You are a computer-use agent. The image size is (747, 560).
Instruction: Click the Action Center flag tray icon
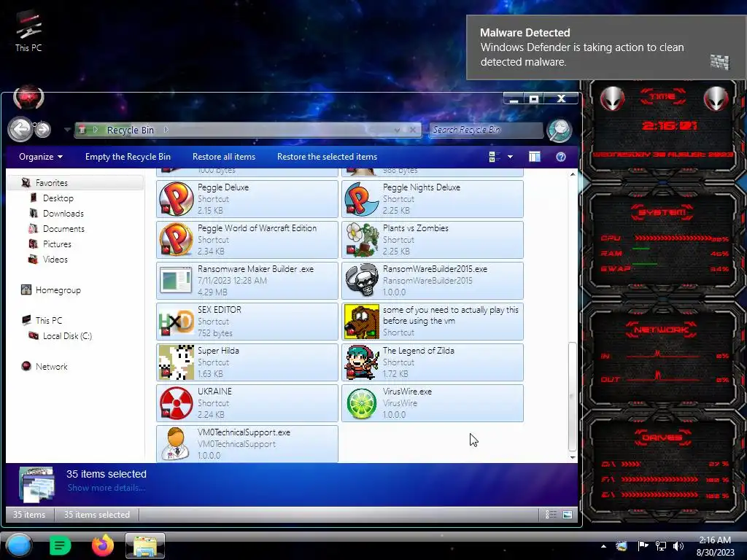[643, 546]
